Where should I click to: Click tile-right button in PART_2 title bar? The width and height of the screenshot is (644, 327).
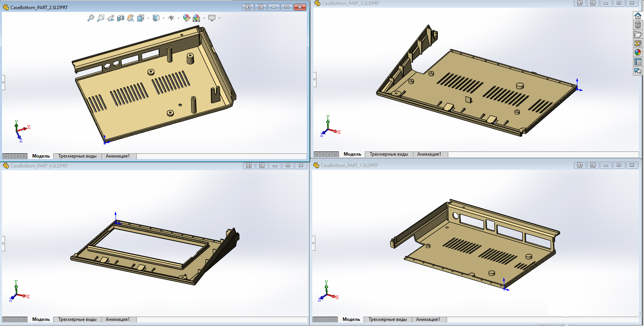tap(261, 7)
